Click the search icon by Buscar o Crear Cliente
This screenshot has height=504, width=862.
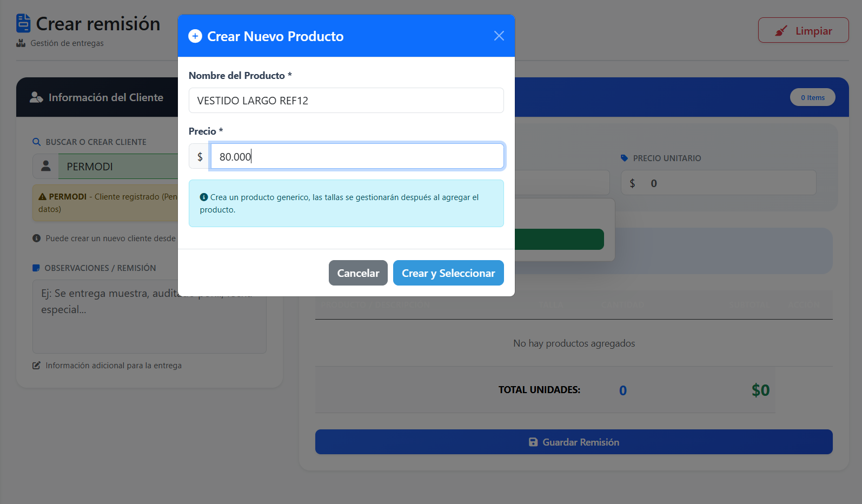[37, 142]
